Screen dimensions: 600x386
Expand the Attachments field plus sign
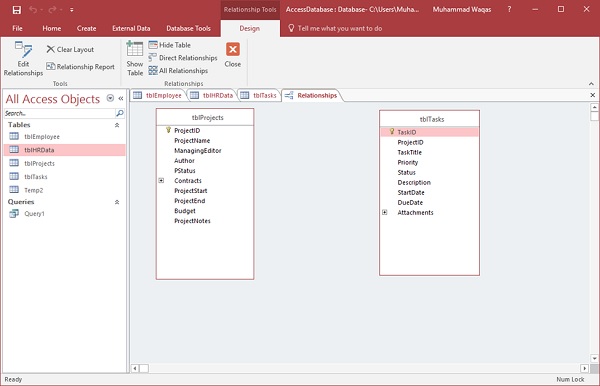point(385,212)
